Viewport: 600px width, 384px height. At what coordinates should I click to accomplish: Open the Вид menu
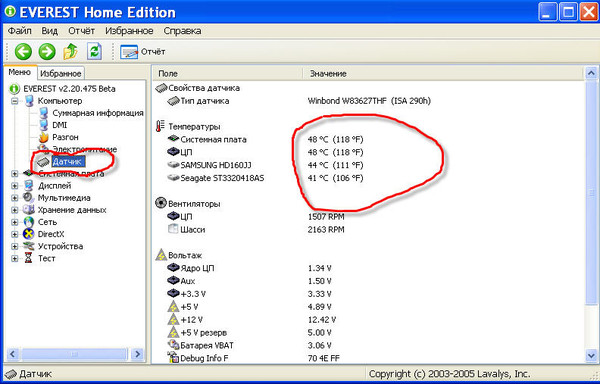[49, 31]
